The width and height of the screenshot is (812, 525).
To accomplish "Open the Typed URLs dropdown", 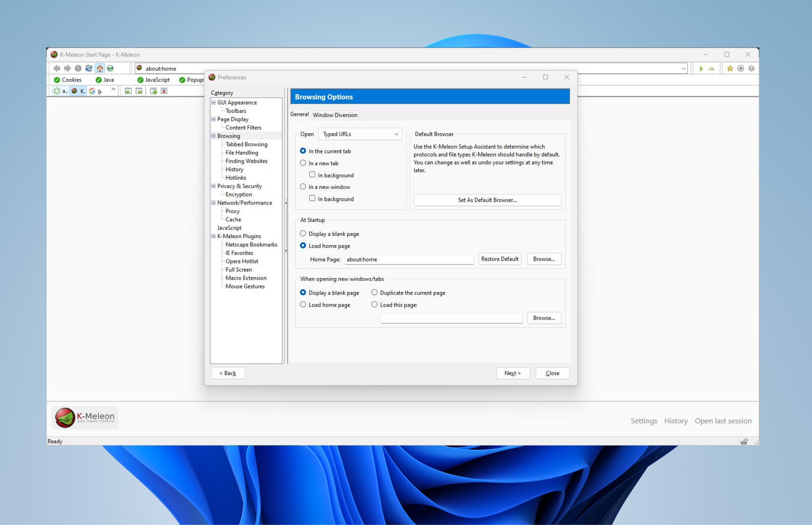I will (360, 134).
